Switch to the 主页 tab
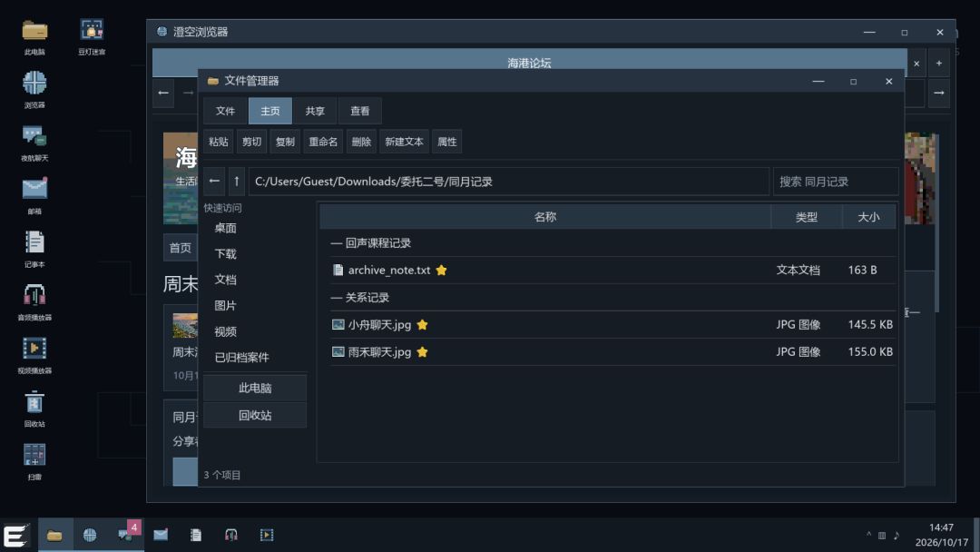Viewport: 980px width, 552px height. (270, 112)
